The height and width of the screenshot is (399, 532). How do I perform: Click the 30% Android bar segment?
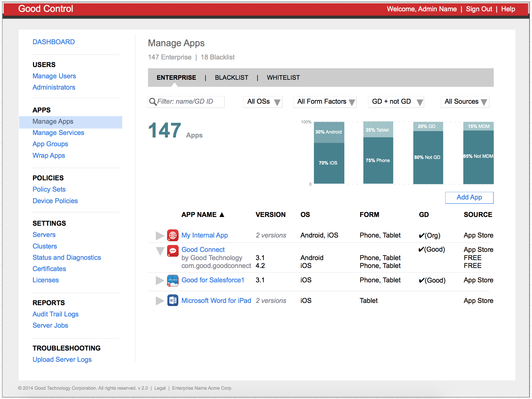pyautogui.click(x=329, y=132)
